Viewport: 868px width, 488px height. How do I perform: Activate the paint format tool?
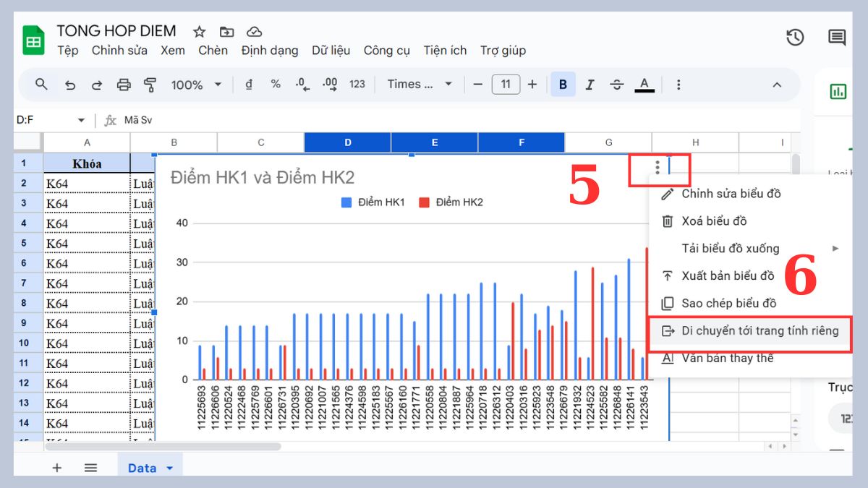(x=149, y=85)
